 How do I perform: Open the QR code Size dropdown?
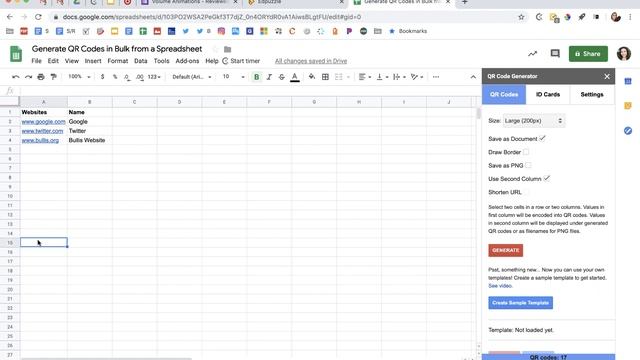coord(534,121)
